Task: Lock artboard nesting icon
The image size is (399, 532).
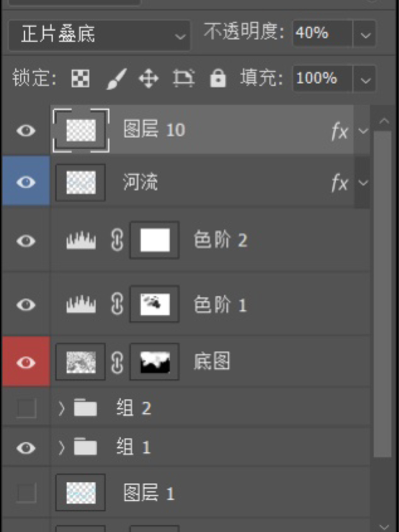Action: tap(184, 78)
